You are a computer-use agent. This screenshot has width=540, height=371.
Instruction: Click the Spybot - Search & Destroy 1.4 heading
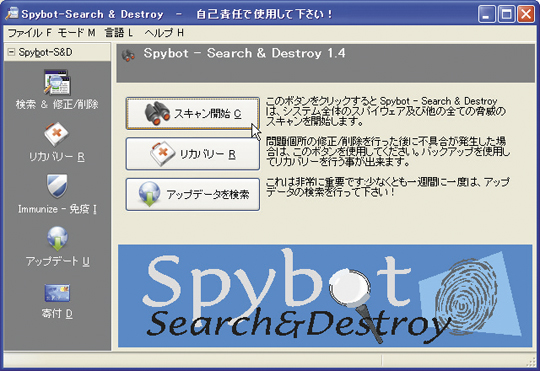[245, 53]
